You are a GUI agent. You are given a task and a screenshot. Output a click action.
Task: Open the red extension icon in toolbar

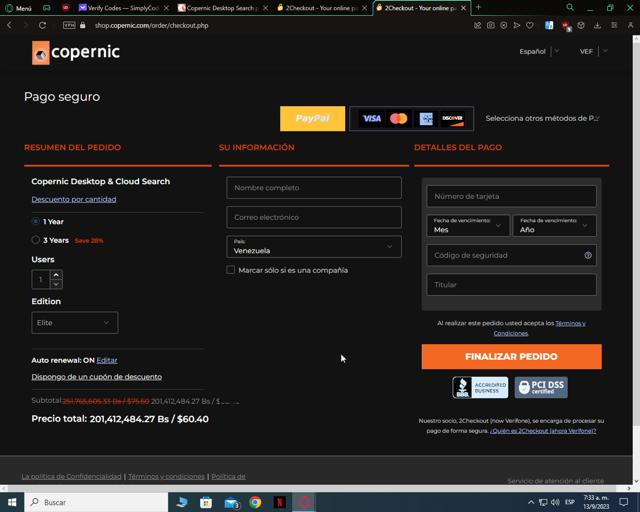[x=566, y=26]
